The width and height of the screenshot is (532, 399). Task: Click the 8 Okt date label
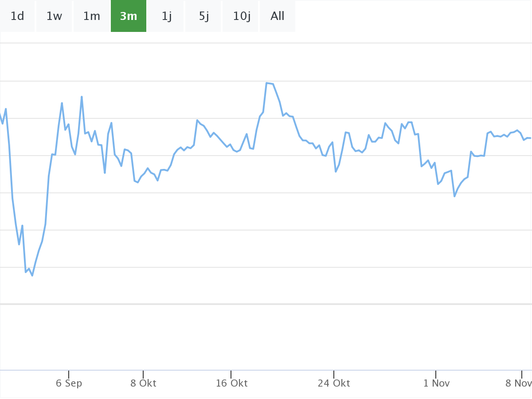(x=143, y=383)
